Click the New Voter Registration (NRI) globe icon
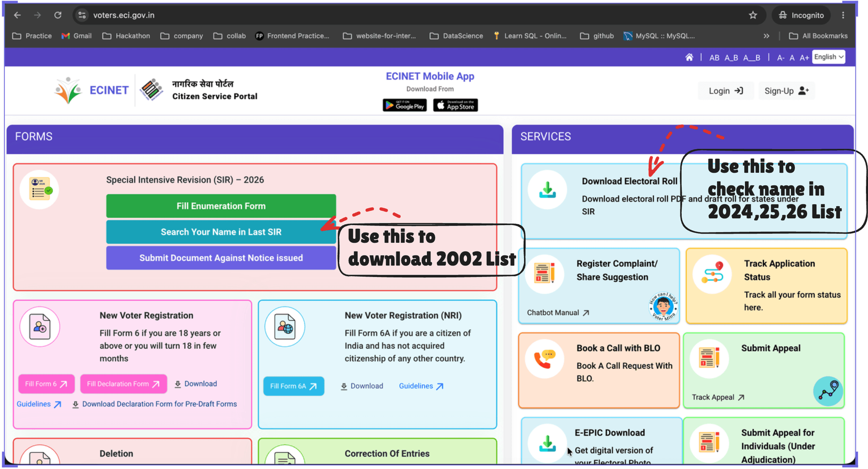This screenshot has width=868, height=469. pos(285,327)
